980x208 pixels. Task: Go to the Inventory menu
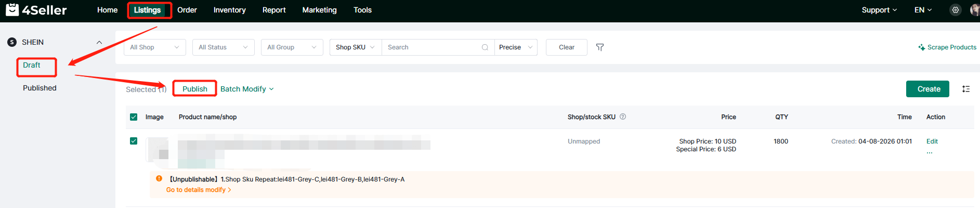tap(229, 10)
